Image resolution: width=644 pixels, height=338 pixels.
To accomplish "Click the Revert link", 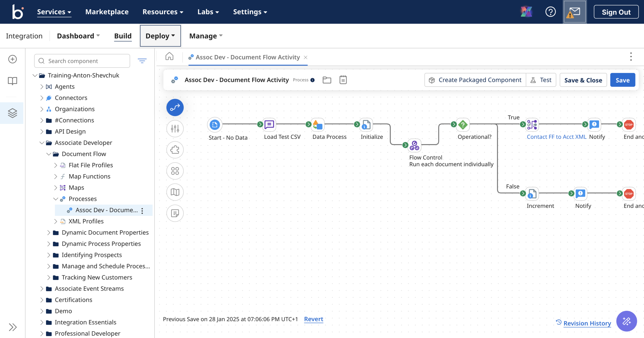I will point(313,319).
